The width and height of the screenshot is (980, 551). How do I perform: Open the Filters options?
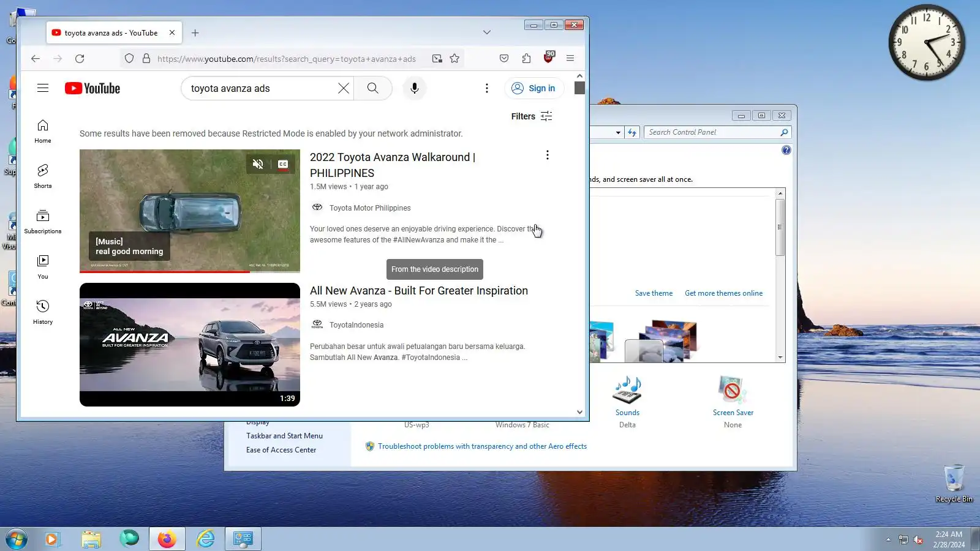tap(532, 116)
